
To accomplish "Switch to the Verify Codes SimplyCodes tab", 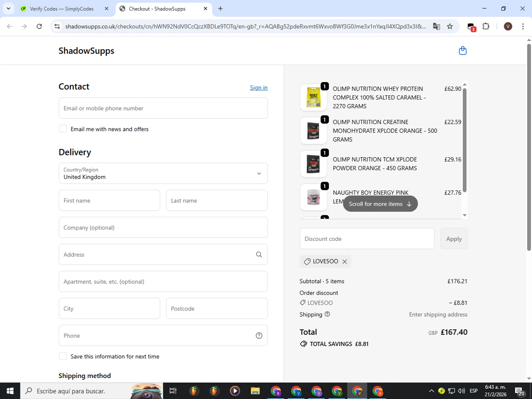I will click(62, 9).
